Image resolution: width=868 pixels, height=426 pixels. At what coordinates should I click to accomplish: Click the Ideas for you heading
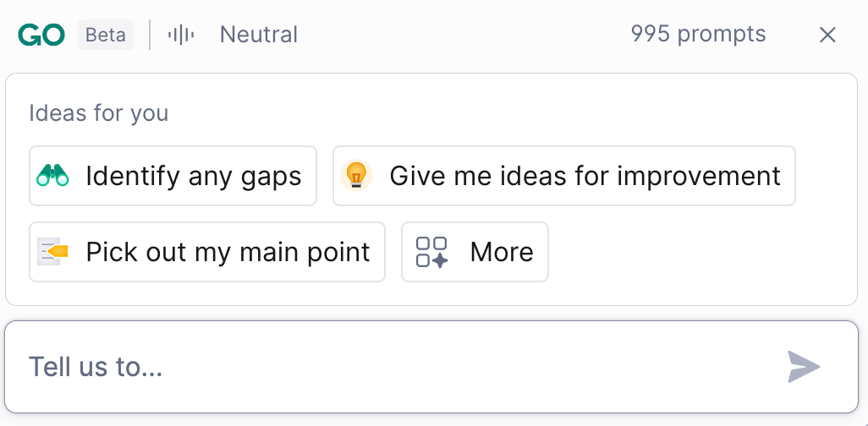[98, 113]
